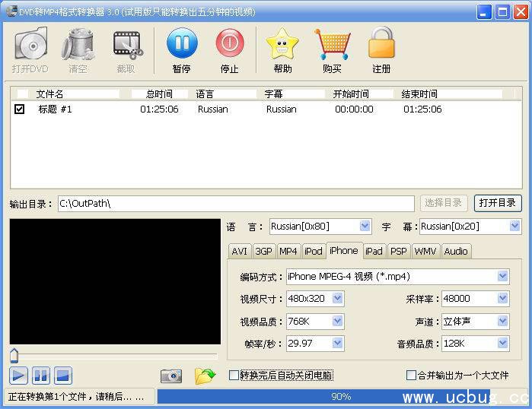This screenshot has height=409, width=532.
Task: Switch to the iPad tab
Action: pyautogui.click(x=374, y=251)
